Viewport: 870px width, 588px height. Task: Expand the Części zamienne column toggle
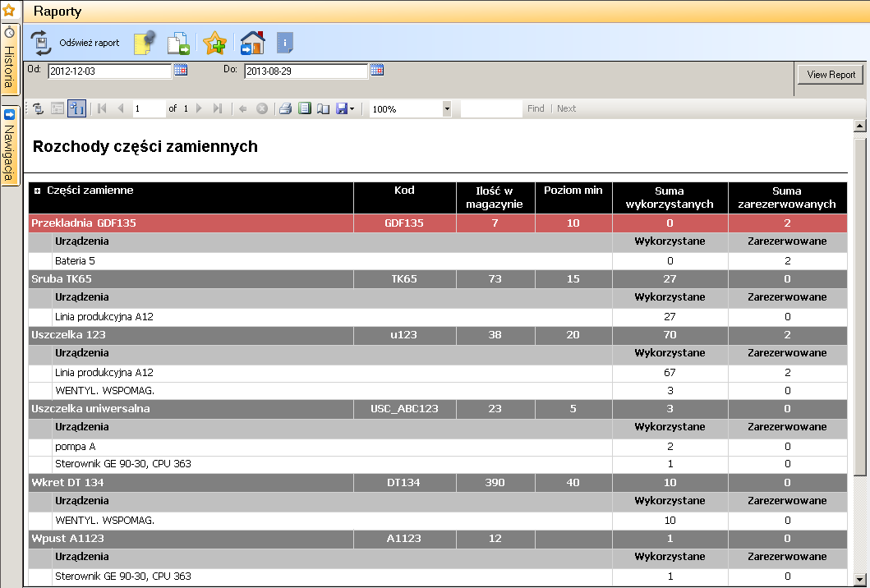click(x=37, y=191)
